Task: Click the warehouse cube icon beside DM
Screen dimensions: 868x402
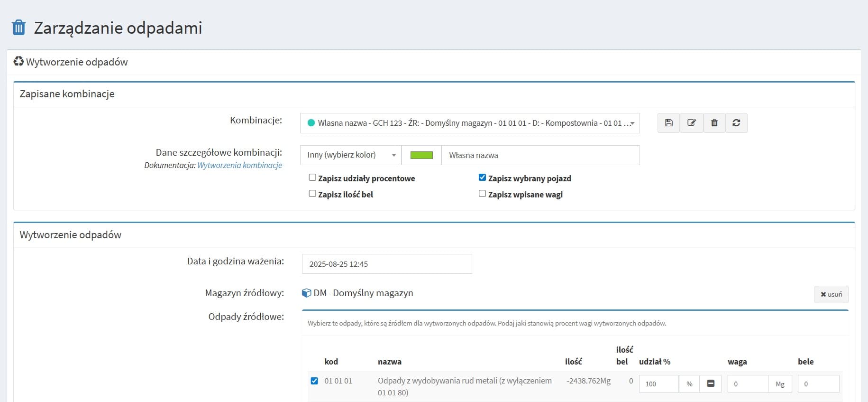Action: tap(307, 293)
